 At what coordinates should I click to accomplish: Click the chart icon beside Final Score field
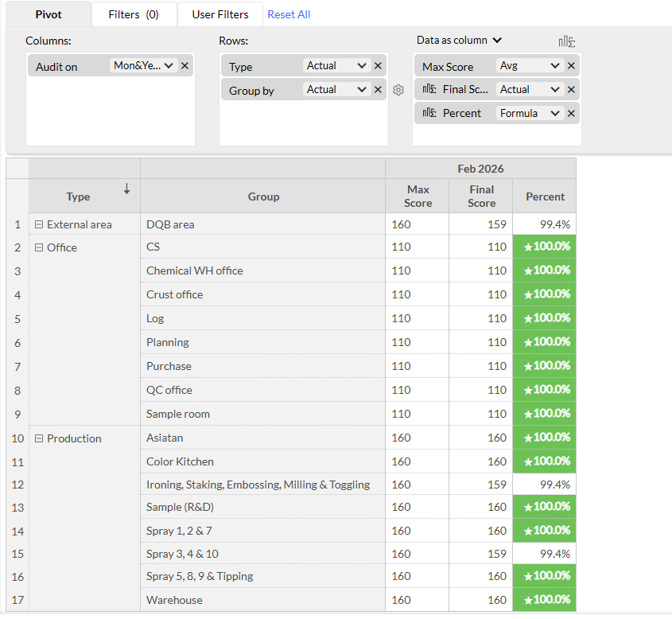click(429, 90)
